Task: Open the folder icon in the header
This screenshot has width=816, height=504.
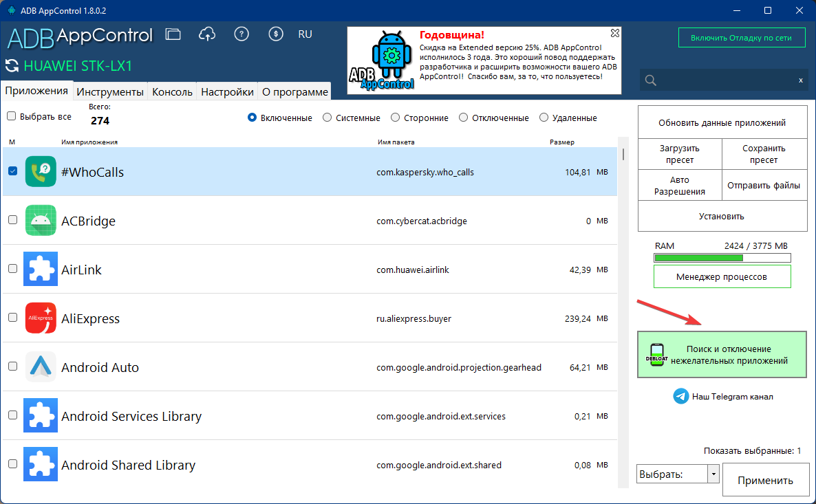Action: coord(173,34)
